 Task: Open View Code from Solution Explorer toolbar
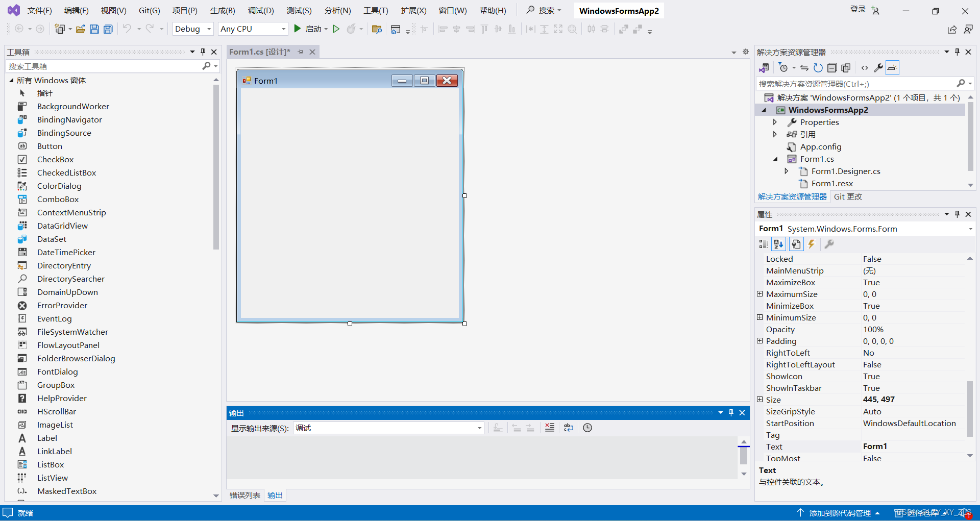click(864, 67)
